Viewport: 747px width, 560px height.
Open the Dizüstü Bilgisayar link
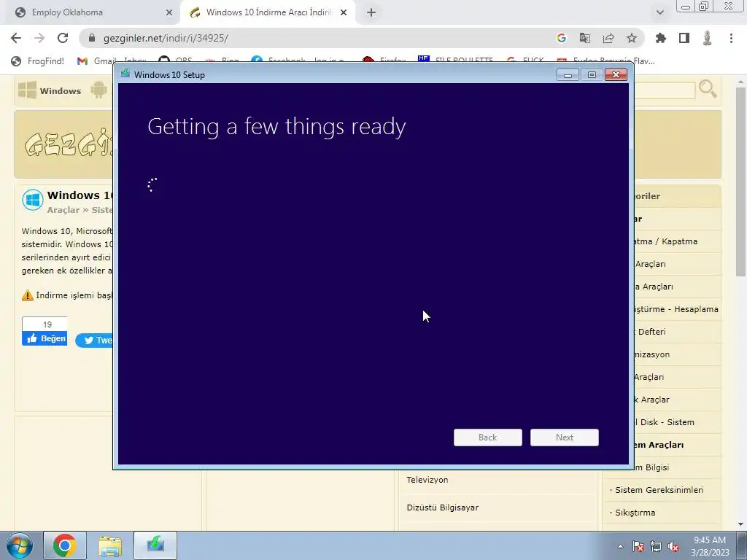[443, 507]
